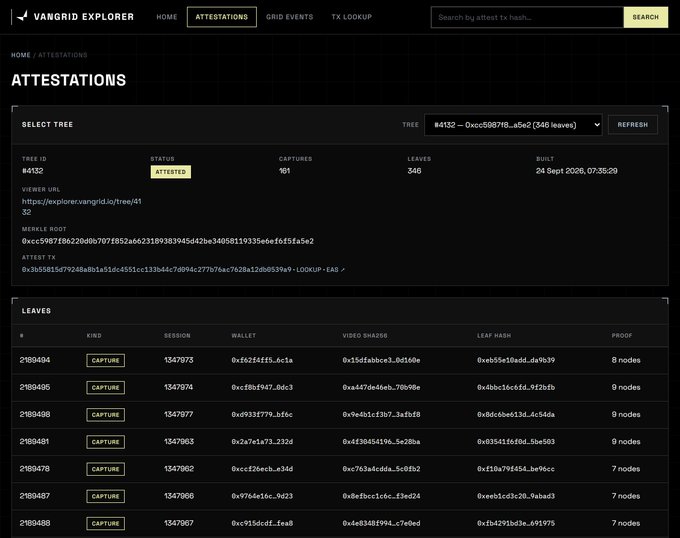The width and height of the screenshot is (680, 538).
Task: Click the Capture badge in row 2189494
Action: click(x=105, y=360)
